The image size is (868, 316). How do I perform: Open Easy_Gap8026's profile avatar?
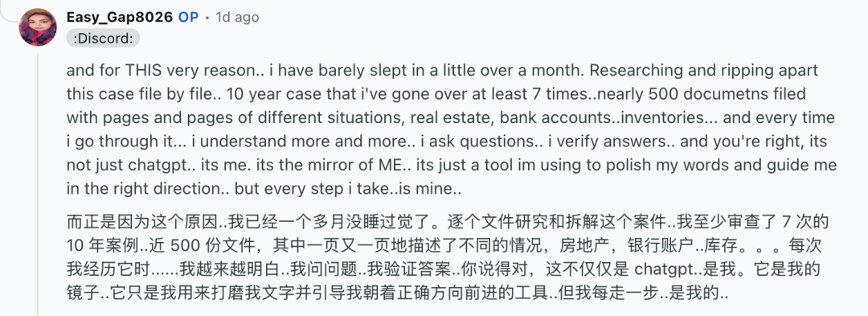point(38,27)
